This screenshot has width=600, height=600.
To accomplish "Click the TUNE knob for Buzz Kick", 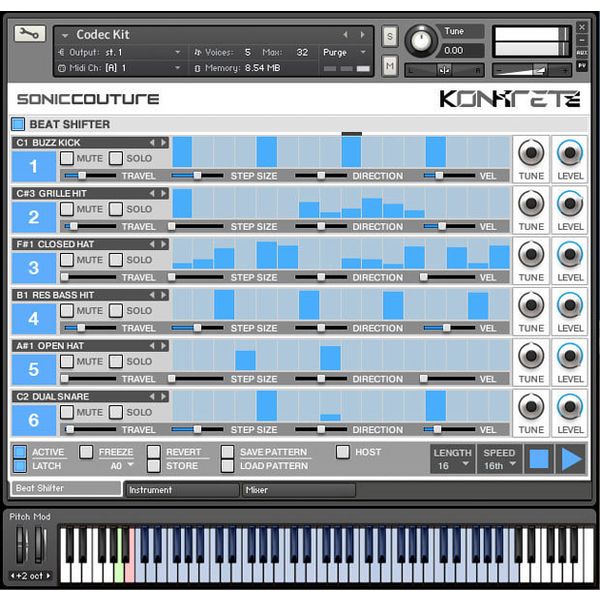I will [x=531, y=153].
